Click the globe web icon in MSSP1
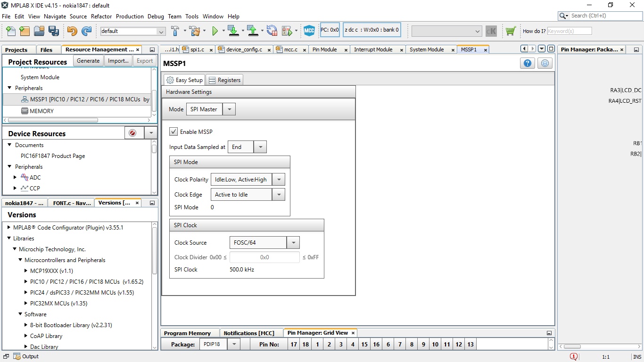This screenshot has height=362, width=644. click(x=545, y=63)
